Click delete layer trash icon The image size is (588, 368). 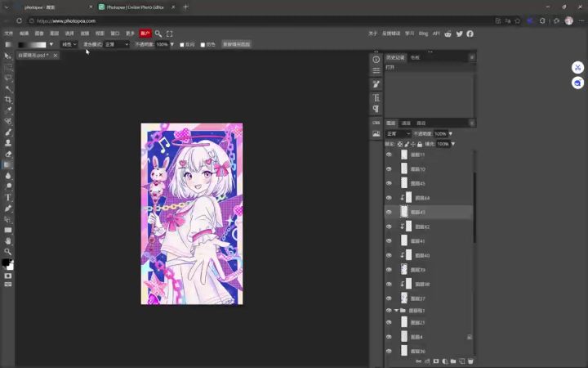(x=470, y=361)
